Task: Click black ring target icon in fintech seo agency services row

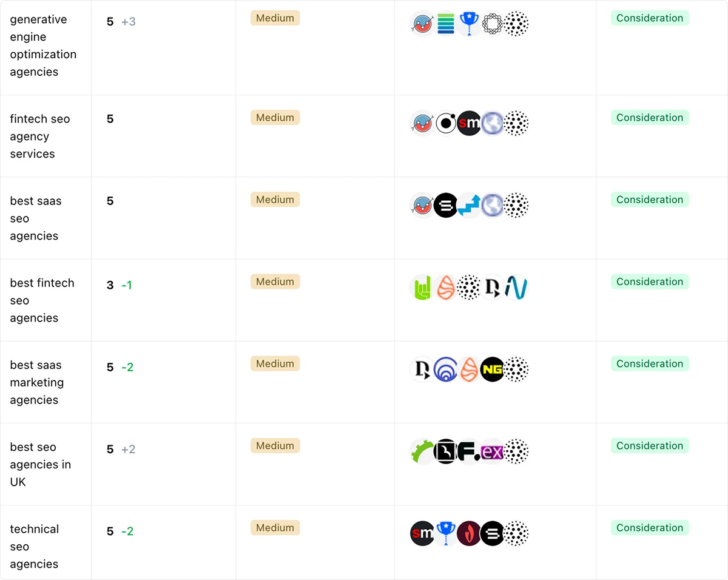Action: 446,124
